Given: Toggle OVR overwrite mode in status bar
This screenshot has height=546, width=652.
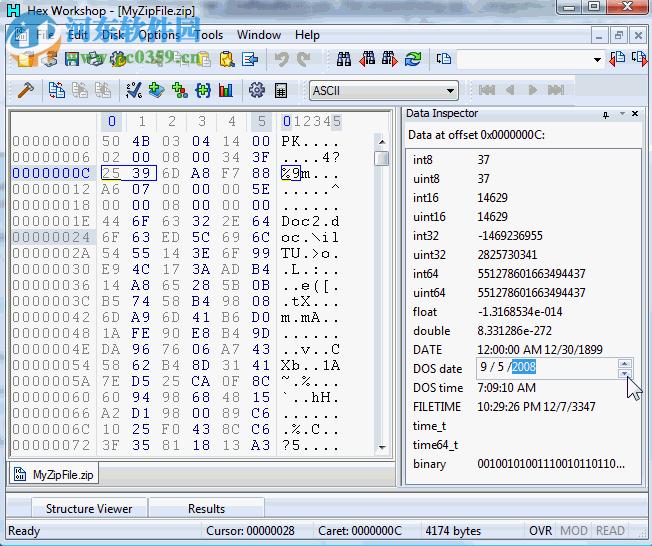Looking at the screenshot, I should tap(540, 531).
